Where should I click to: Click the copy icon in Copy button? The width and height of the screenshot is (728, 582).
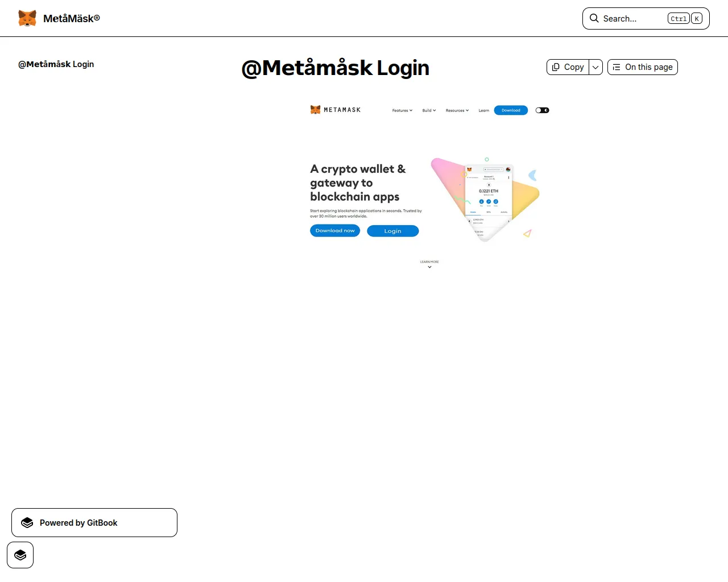[556, 67]
